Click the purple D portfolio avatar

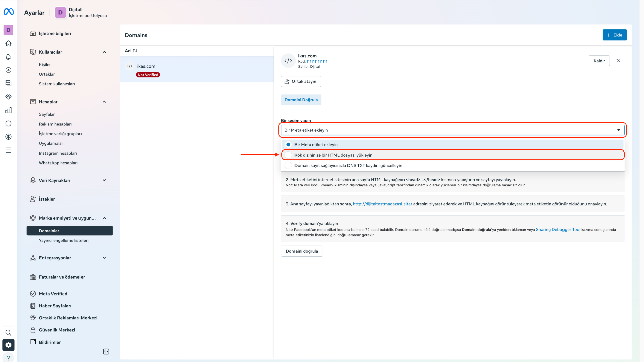pyautogui.click(x=60, y=13)
